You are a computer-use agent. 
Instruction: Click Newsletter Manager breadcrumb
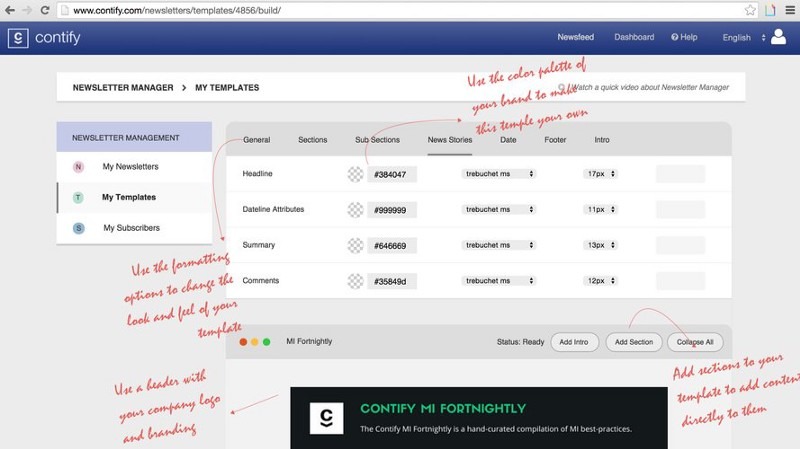click(123, 88)
